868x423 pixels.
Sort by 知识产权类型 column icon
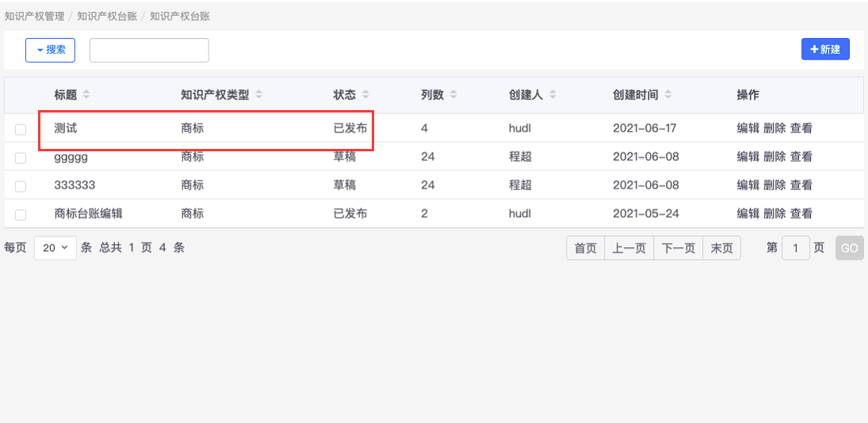259,95
